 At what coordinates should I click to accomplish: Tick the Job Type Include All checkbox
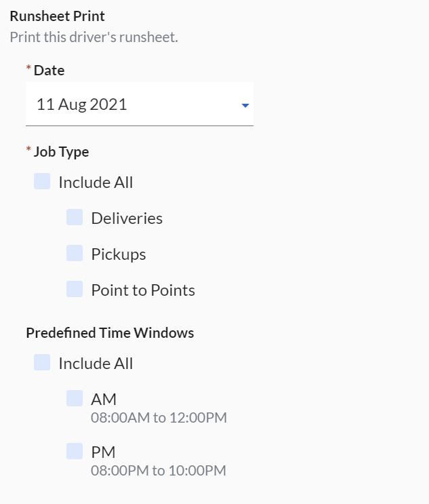tap(42, 181)
